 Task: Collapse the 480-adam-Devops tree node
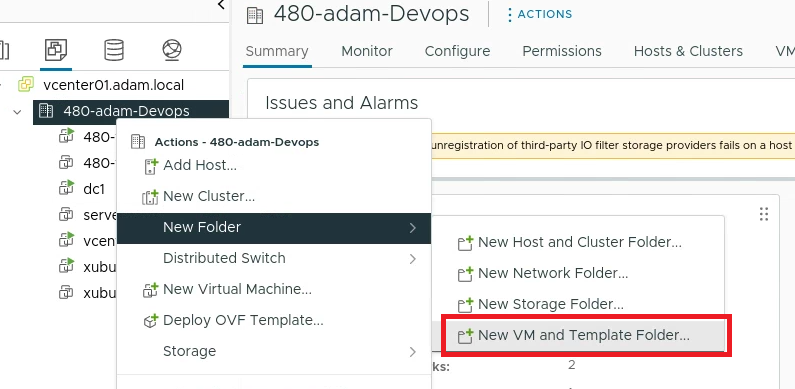18,112
